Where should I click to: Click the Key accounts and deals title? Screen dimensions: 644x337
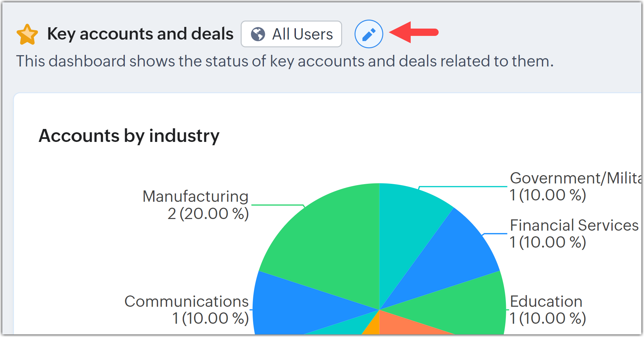(140, 34)
